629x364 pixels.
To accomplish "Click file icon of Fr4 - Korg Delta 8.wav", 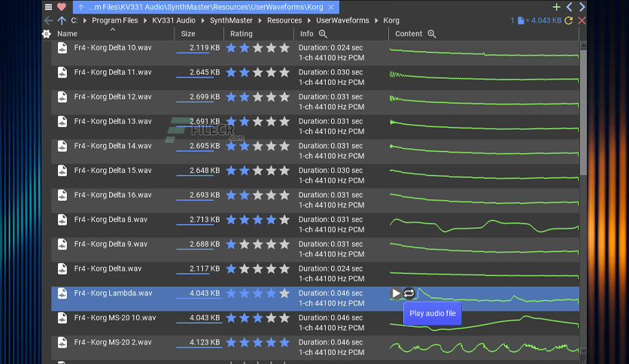I will click(x=62, y=220).
